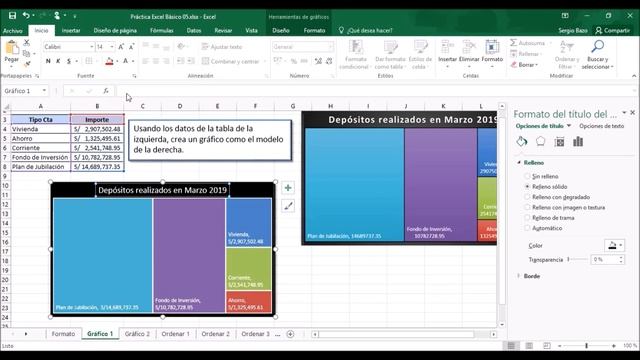Click the Ajustar texto button

point(222,47)
